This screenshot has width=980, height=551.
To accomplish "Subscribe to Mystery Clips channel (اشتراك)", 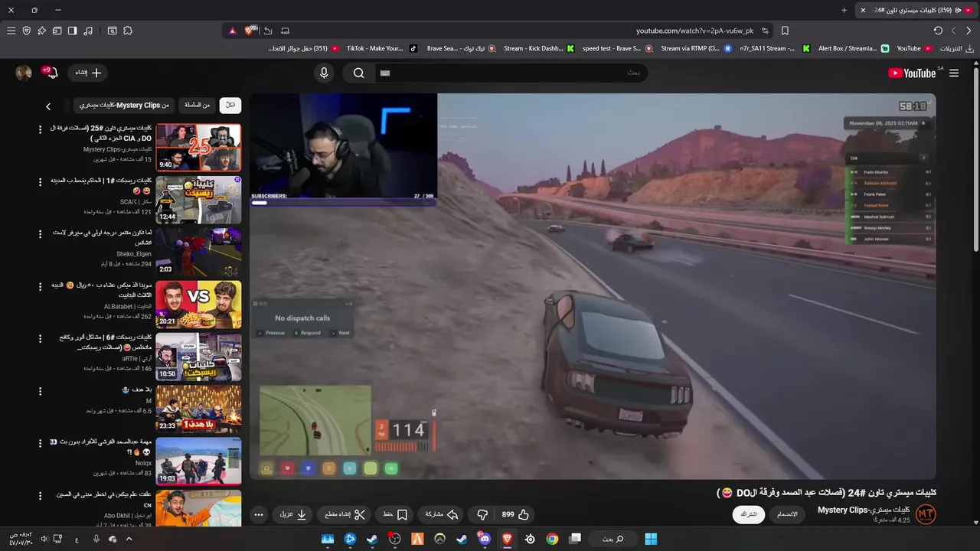I will (x=749, y=514).
